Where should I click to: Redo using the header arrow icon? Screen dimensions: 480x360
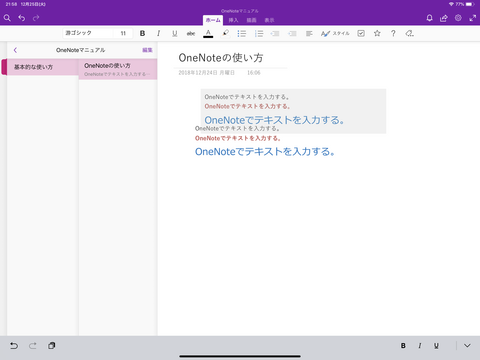[36, 18]
